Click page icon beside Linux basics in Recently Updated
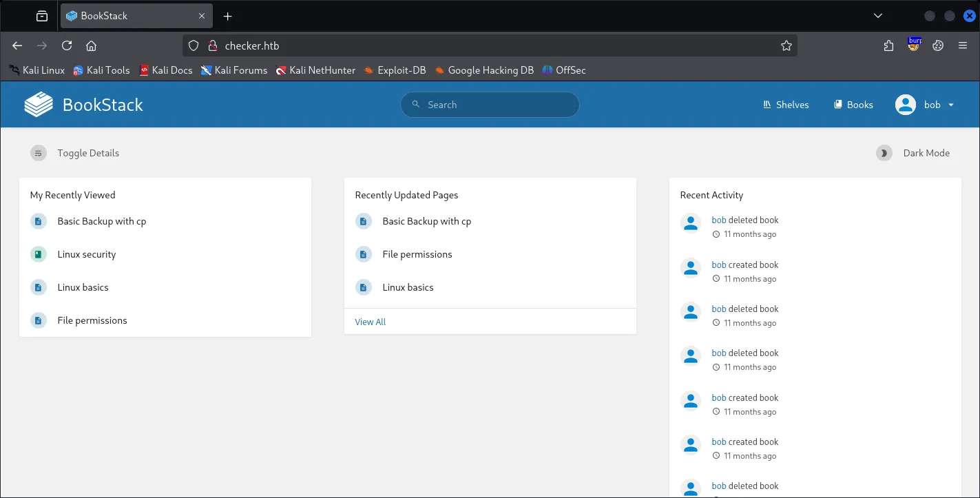 [364, 287]
